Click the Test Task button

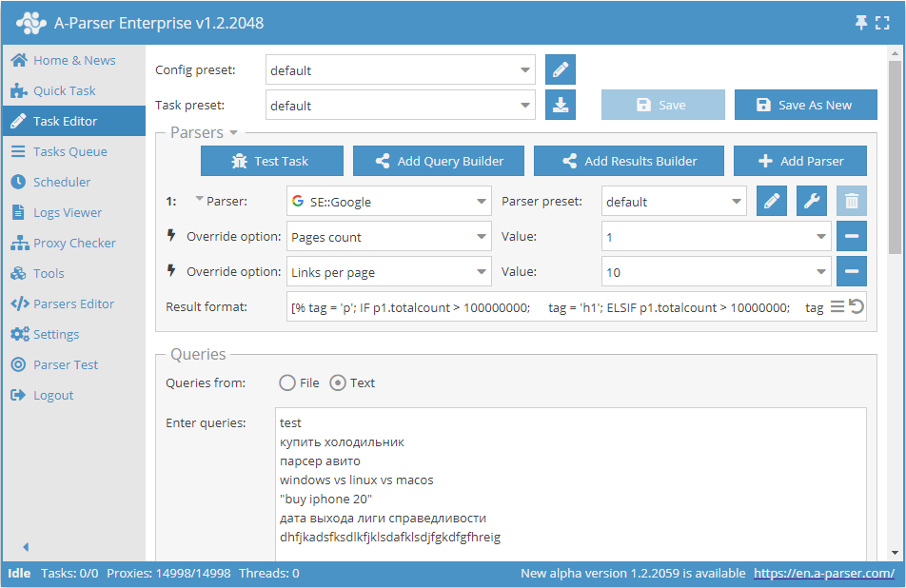(x=270, y=161)
